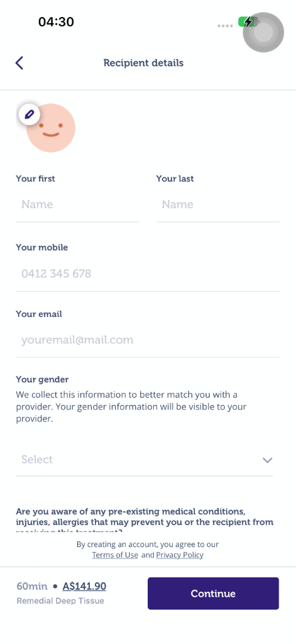Open the Terms of Use link
The height and width of the screenshot is (644, 296).
[x=115, y=555]
